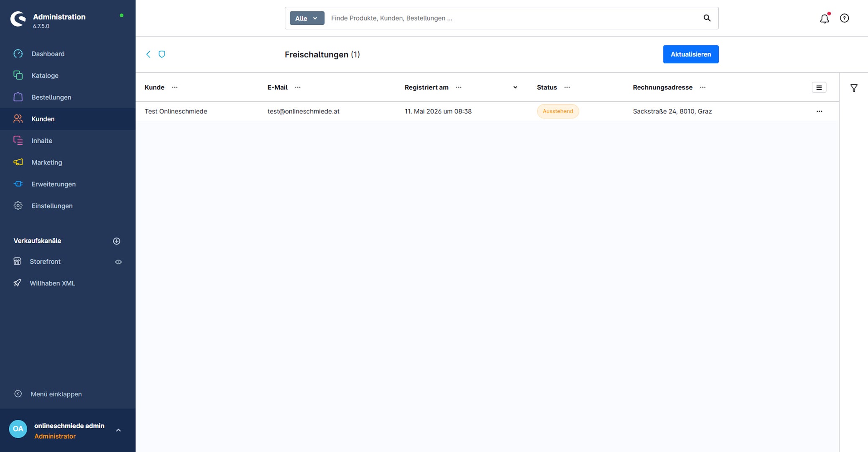Click the Inhalte layout icon
The image size is (868, 452).
18,141
